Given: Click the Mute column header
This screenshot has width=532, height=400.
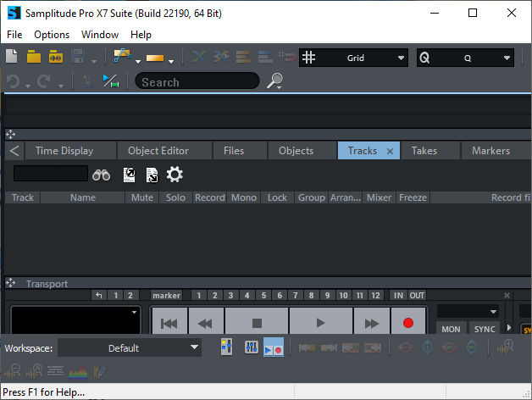Looking at the screenshot, I should (141, 197).
